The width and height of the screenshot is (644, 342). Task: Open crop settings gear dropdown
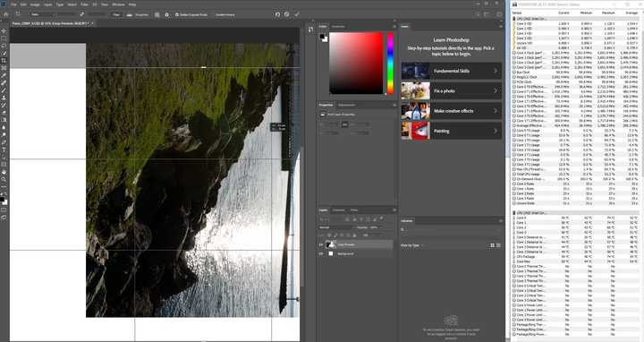click(x=166, y=14)
